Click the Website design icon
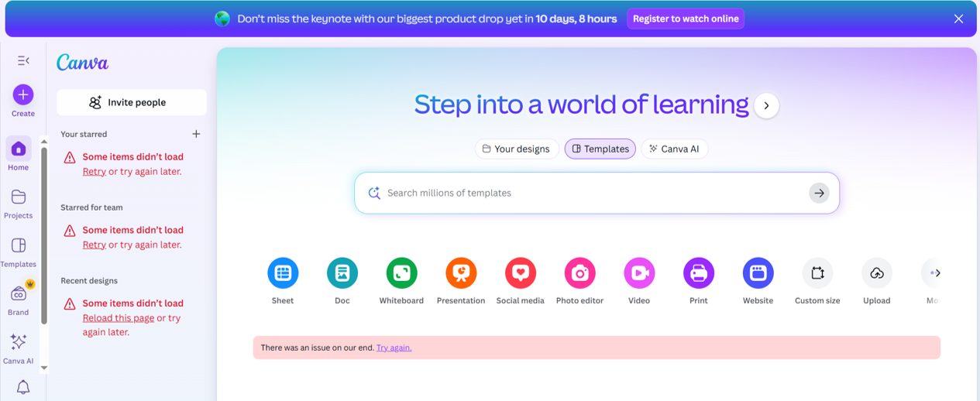The image size is (980, 401). pos(758,273)
